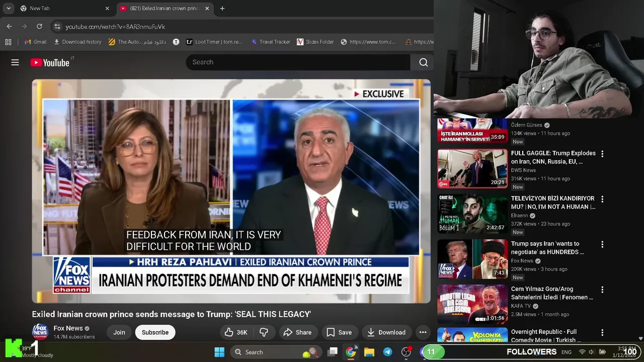
Task: Open the tab search dropdown arrow
Action: click(x=9, y=9)
